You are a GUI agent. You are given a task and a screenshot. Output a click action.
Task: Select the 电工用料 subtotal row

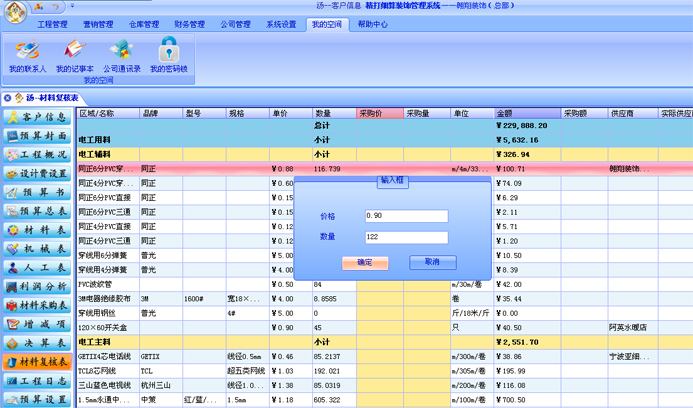tap(385, 140)
